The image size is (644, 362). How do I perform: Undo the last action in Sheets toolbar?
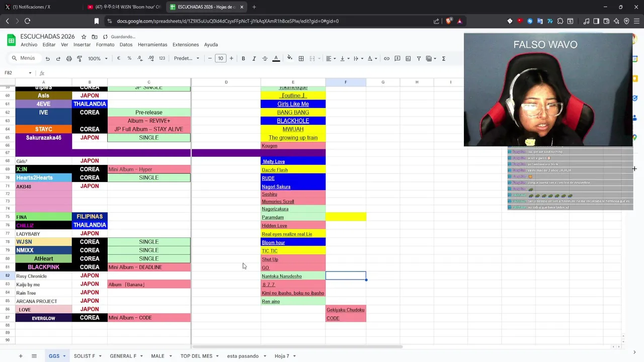pyautogui.click(x=47, y=58)
